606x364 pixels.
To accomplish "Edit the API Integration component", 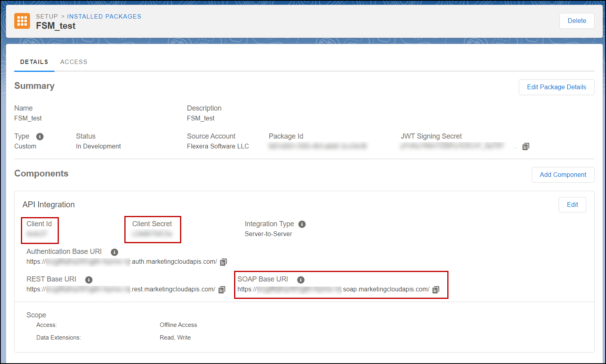I will pyautogui.click(x=572, y=205).
